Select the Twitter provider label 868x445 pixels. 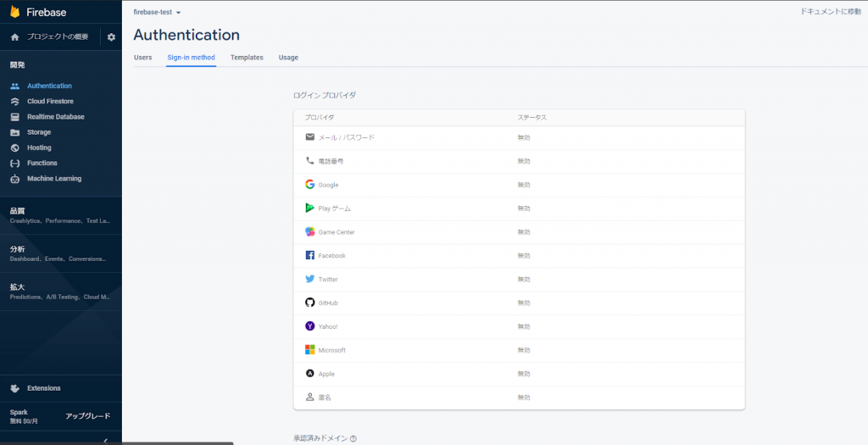click(x=328, y=280)
